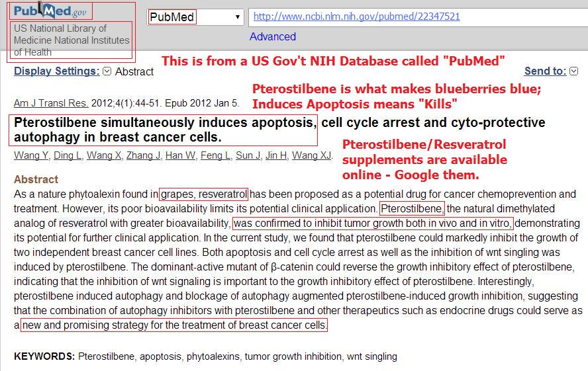Click keyword 'tumor growth inhibition'
Image resolution: width=588 pixels, height=371 pixels.
point(293,356)
